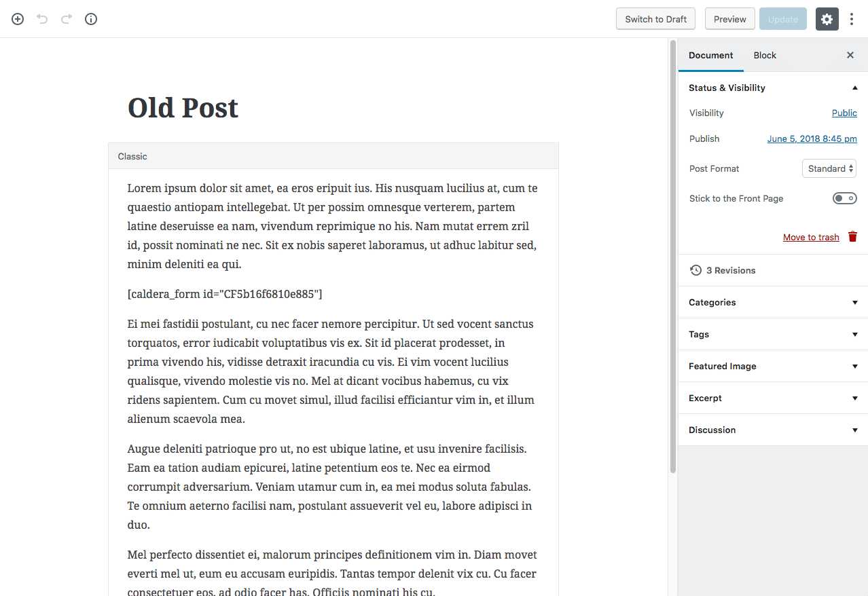Screen dimensions: 868x596
Task: Switch to the Block tab
Action: point(765,55)
